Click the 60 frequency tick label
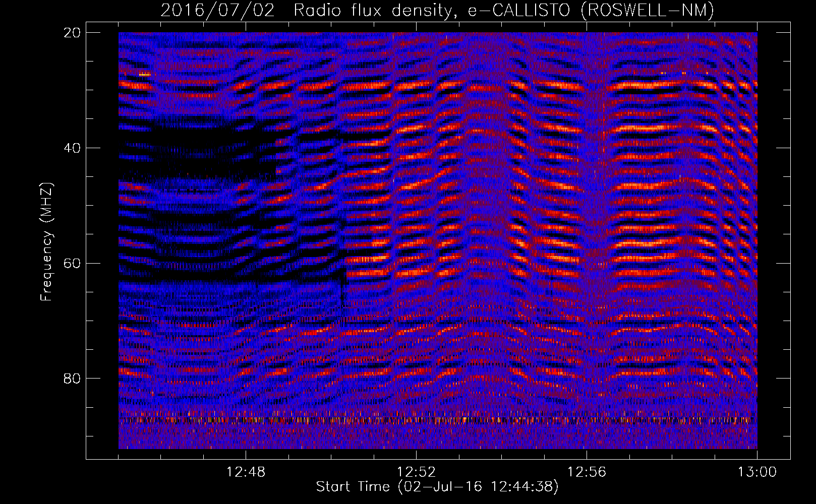 click(x=72, y=263)
